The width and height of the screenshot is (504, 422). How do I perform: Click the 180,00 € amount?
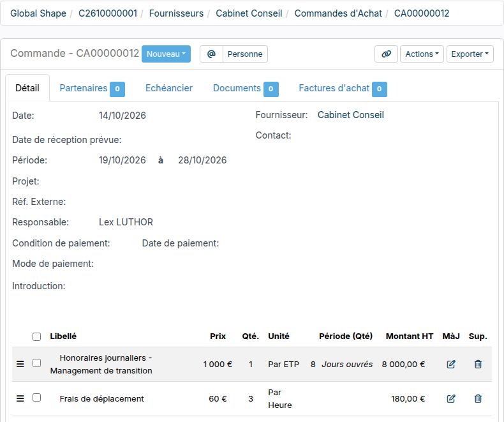[408, 399]
